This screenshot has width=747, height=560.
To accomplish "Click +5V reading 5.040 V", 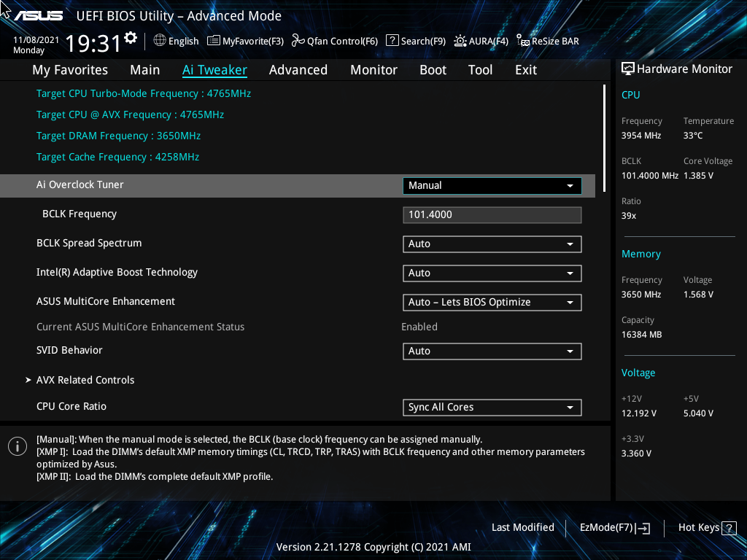I will click(698, 413).
